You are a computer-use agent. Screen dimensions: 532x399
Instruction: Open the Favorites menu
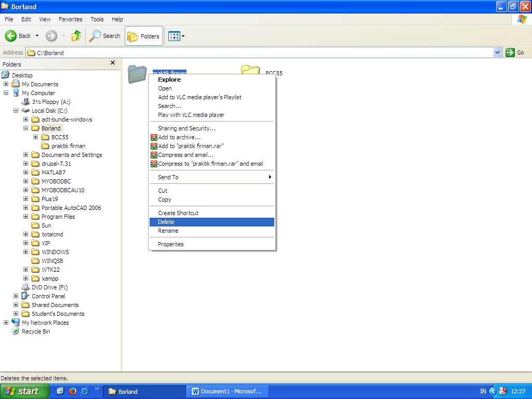point(70,19)
